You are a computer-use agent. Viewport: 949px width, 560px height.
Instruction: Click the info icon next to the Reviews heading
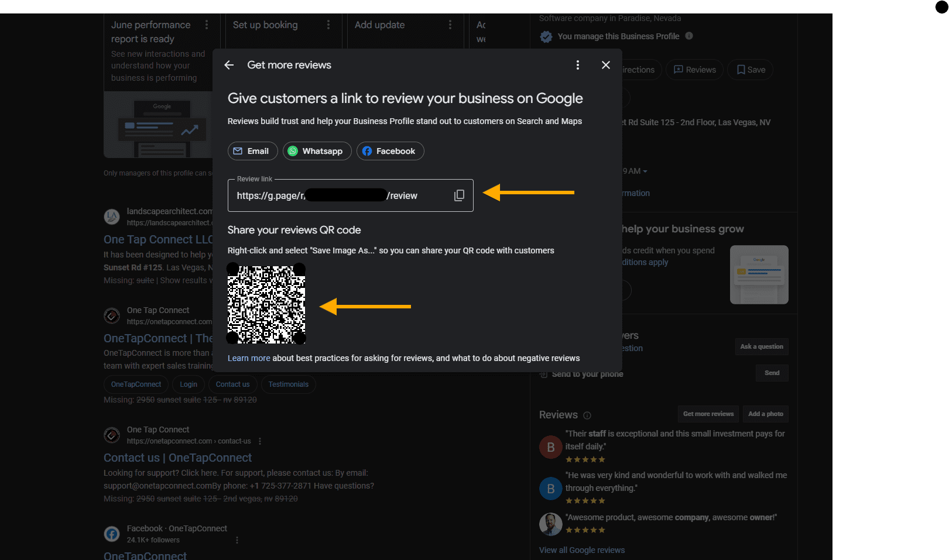pyautogui.click(x=587, y=415)
